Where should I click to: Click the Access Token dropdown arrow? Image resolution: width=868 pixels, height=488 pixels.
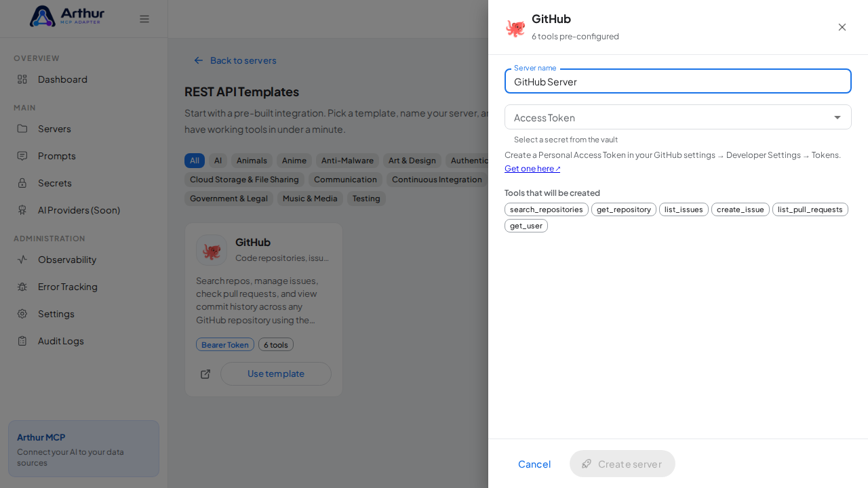[x=837, y=117]
